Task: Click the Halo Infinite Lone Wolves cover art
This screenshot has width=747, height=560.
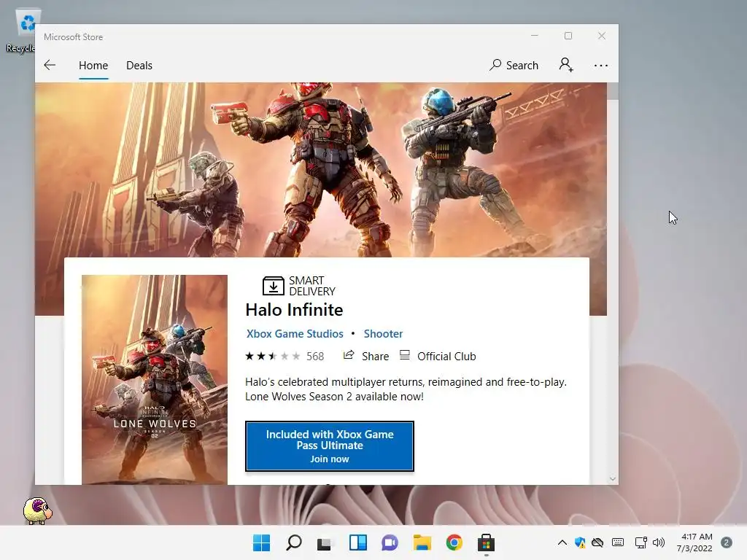Action: point(155,379)
